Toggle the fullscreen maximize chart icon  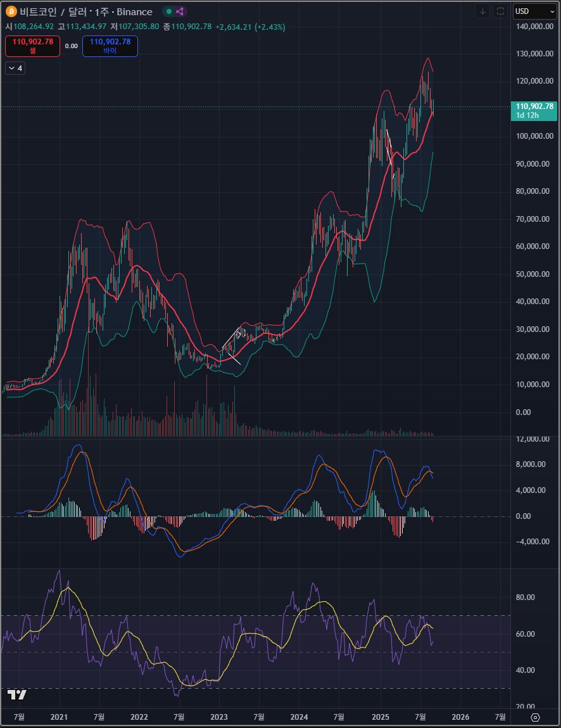tap(500, 11)
